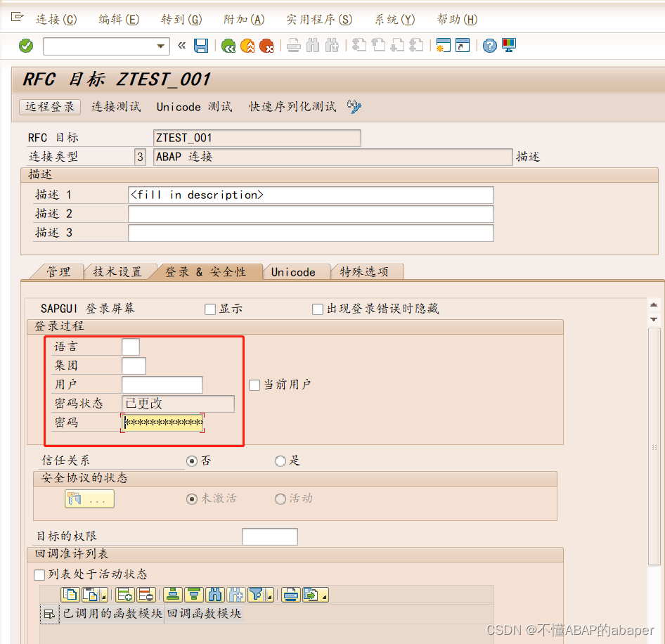Switch to the Unicode tab
The height and width of the screenshot is (644, 665).
296,271
